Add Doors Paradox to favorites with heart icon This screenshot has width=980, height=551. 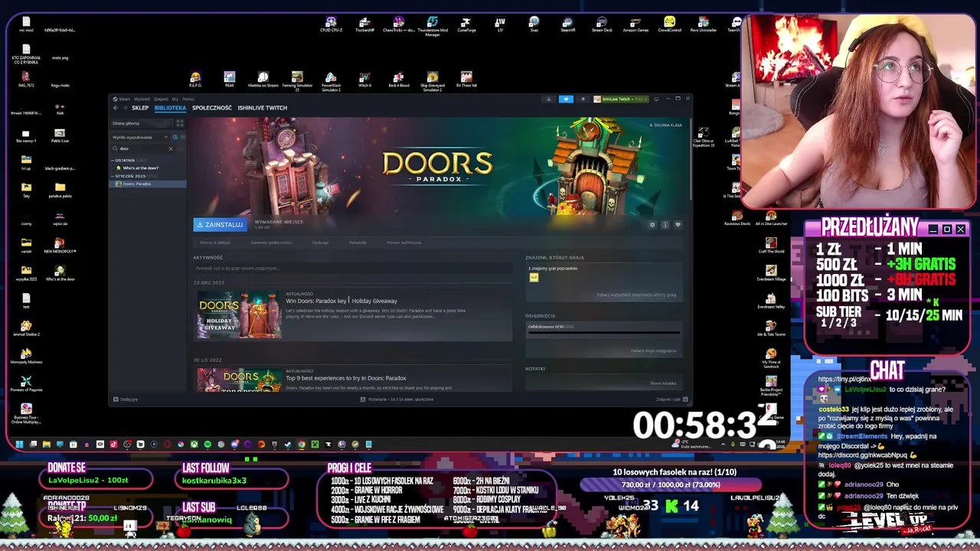point(678,225)
